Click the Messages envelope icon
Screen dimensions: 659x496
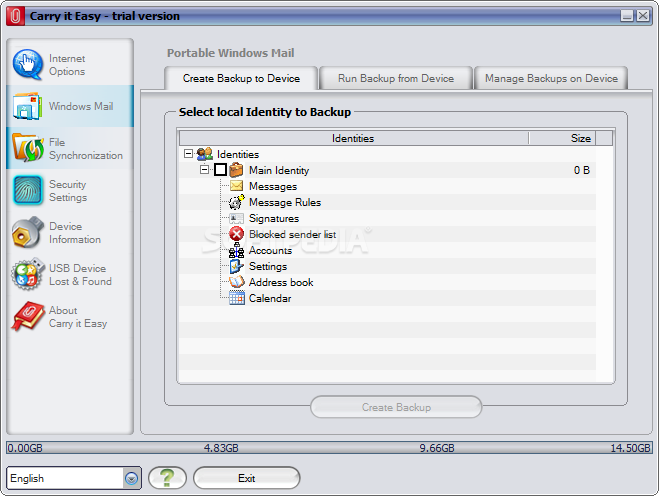pyautogui.click(x=237, y=185)
